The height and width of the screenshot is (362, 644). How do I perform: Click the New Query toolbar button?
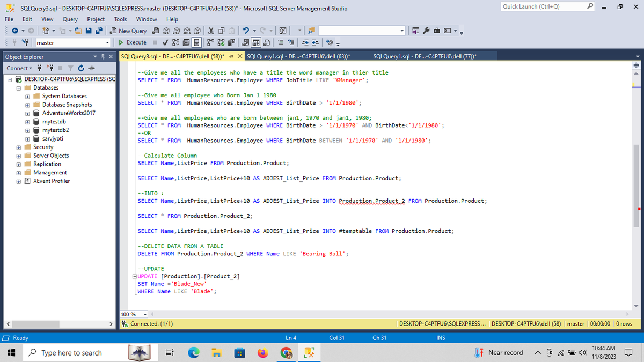[x=128, y=31]
